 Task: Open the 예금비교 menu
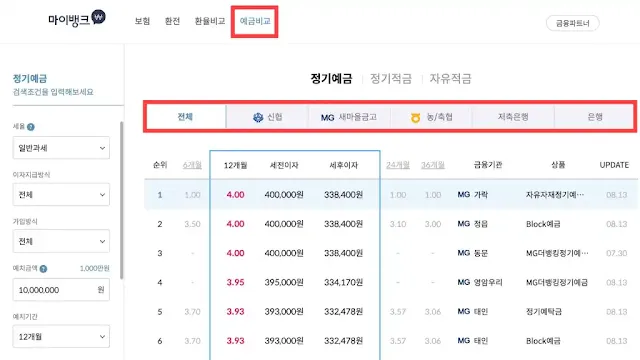[255, 21]
